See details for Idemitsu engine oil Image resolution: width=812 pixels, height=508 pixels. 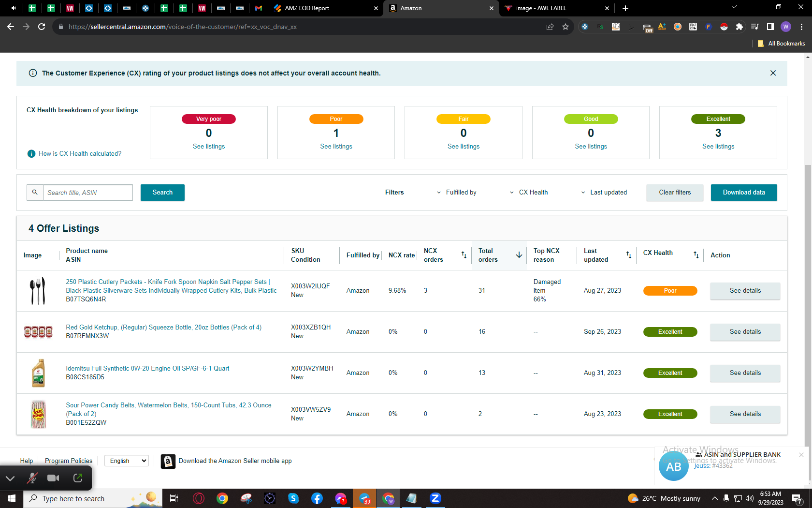coord(745,373)
